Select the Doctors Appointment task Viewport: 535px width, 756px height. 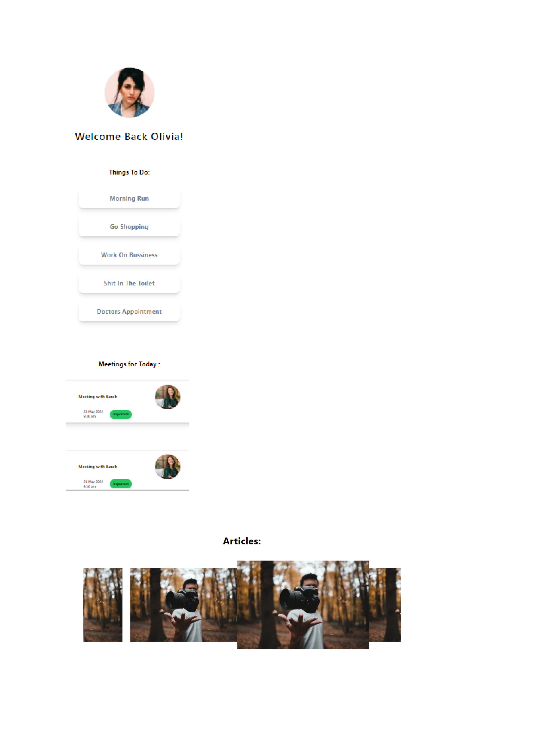(129, 312)
